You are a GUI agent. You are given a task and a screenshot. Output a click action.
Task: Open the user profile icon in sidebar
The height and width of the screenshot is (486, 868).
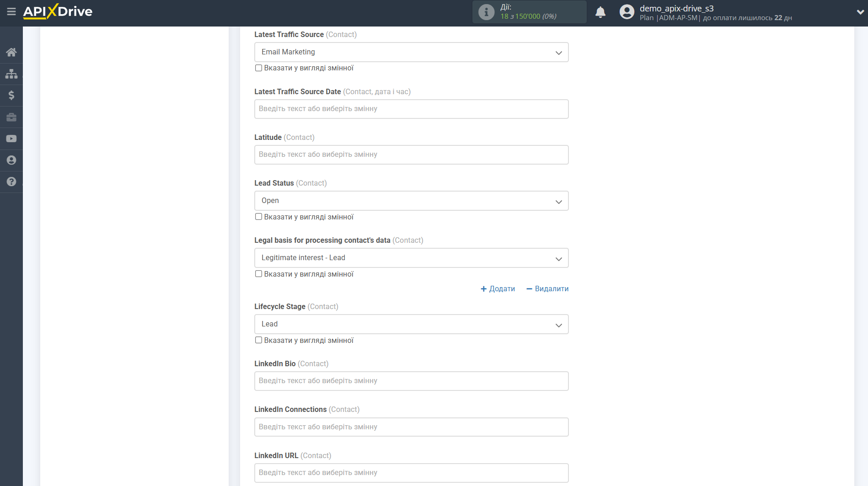pos(11,160)
